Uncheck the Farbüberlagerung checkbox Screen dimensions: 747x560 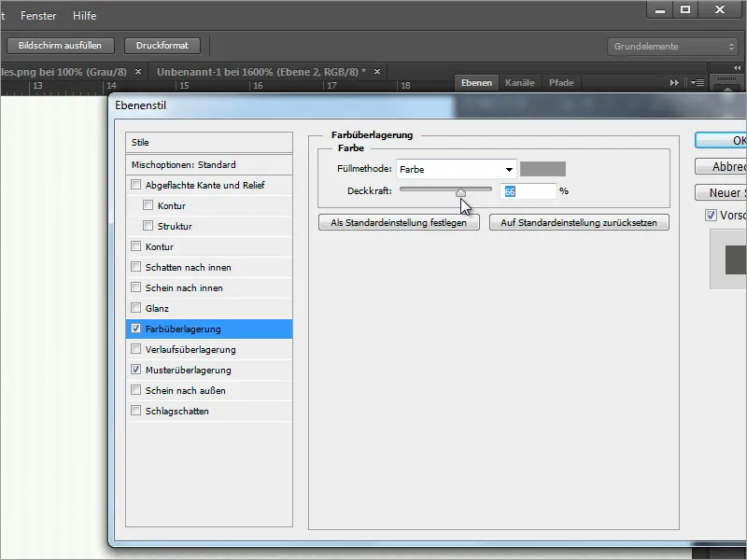coord(135,329)
